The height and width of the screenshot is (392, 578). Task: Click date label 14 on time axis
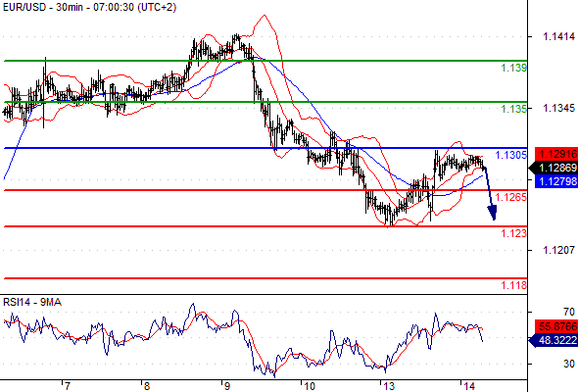click(469, 386)
